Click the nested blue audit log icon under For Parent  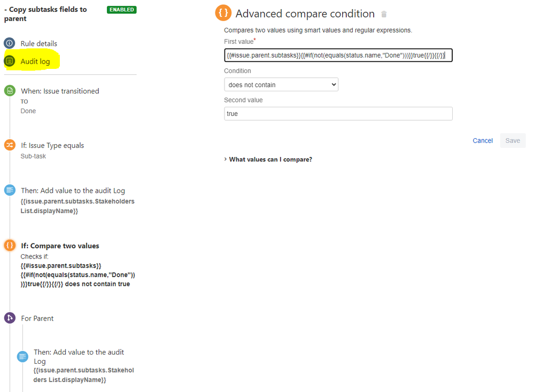click(23, 357)
